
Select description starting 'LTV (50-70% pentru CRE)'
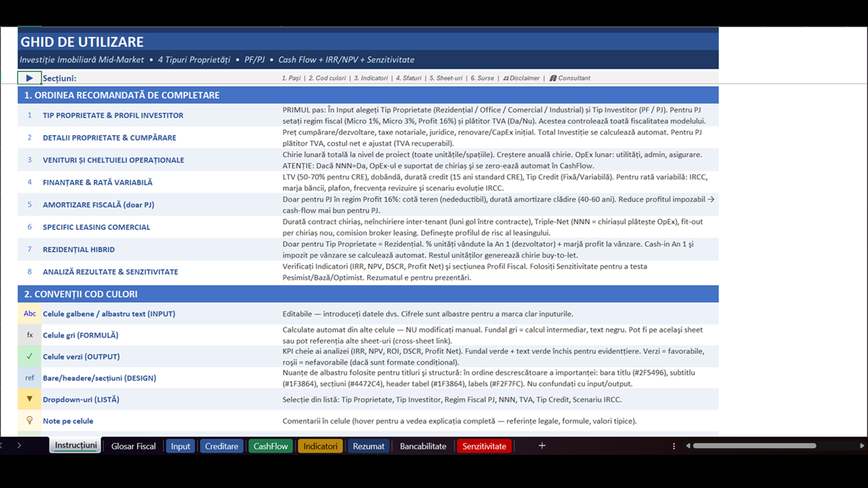[500, 182]
